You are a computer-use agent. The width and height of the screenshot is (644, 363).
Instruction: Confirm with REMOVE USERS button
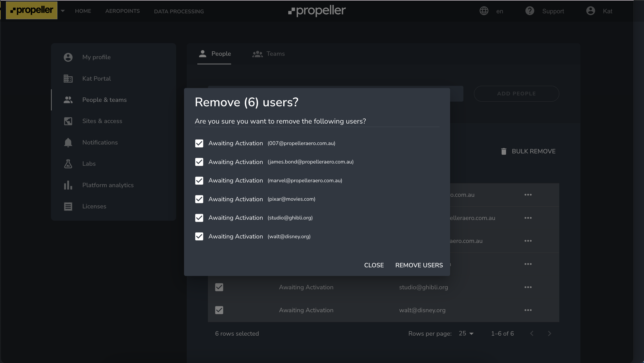(x=419, y=265)
